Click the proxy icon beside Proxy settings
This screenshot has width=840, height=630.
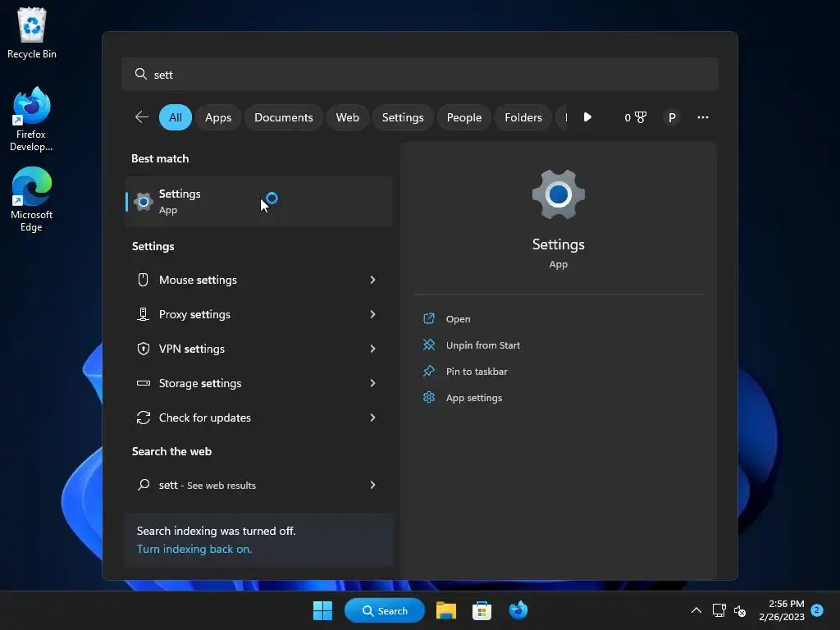coord(143,314)
